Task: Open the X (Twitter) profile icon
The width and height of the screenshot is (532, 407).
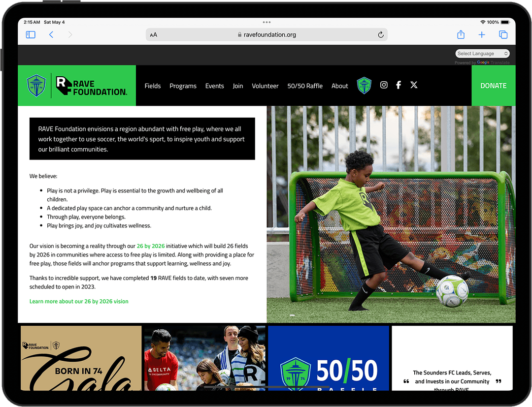Action: click(x=414, y=85)
